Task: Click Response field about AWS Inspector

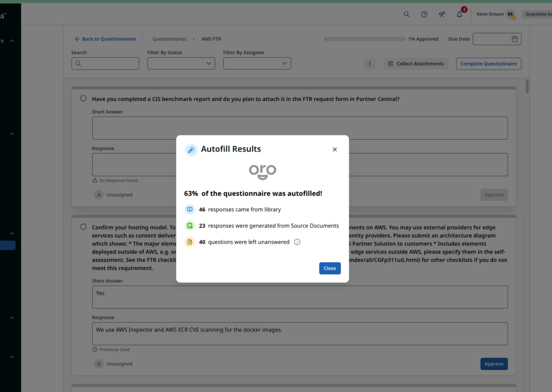Action: (300, 334)
